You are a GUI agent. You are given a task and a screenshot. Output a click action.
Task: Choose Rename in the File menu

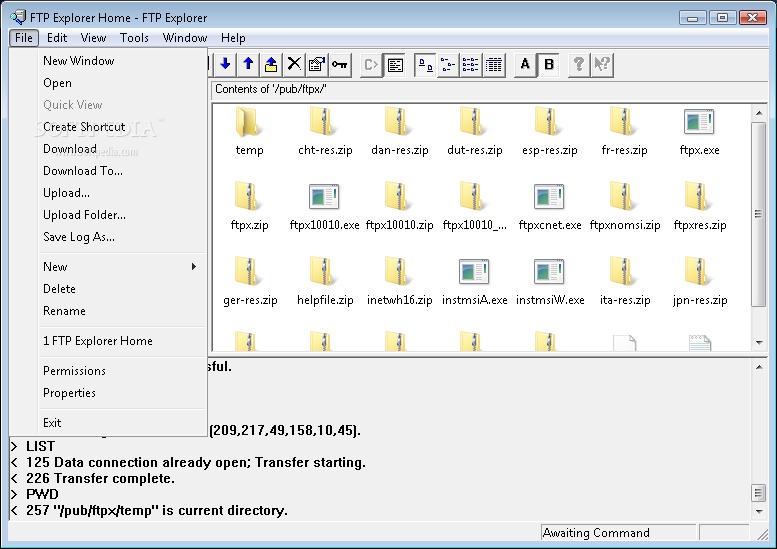pos(122,311)
